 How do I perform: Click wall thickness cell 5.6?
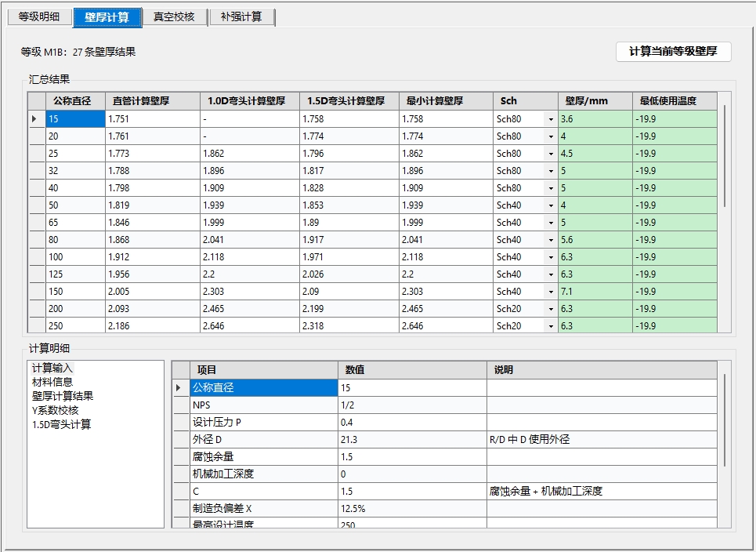click(x=595, y=240)
